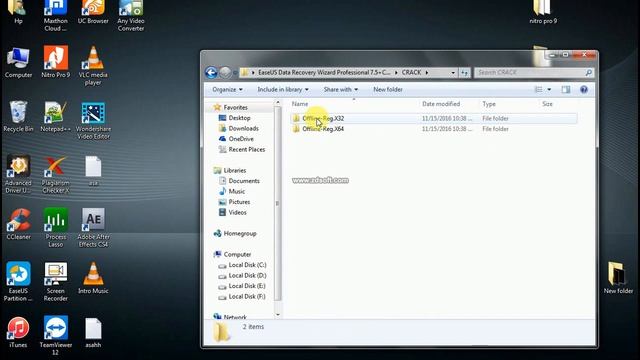Click the EaseUS Data Recovery breadcrumb

pyautogui.click(x=324, y=73)
